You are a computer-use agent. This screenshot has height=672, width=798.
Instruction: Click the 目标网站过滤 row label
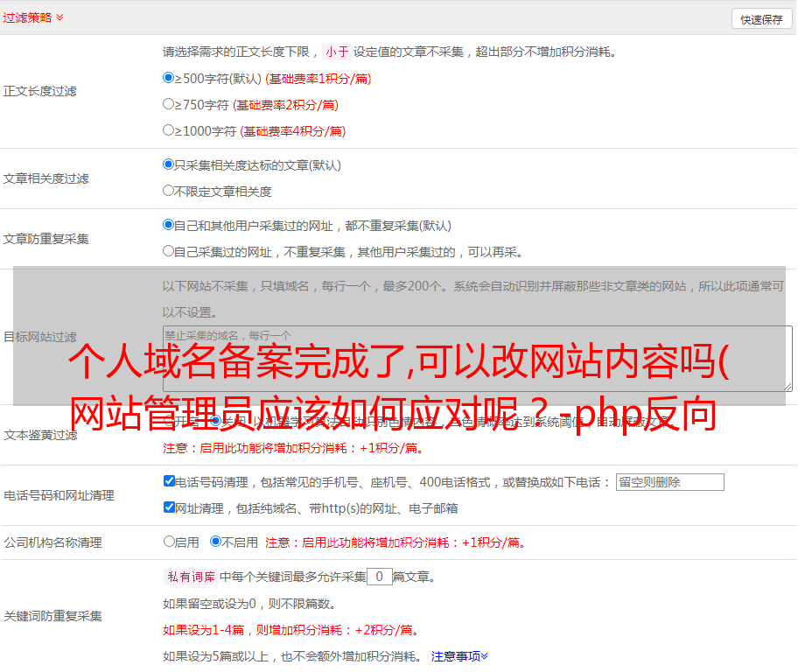[40, 337]
